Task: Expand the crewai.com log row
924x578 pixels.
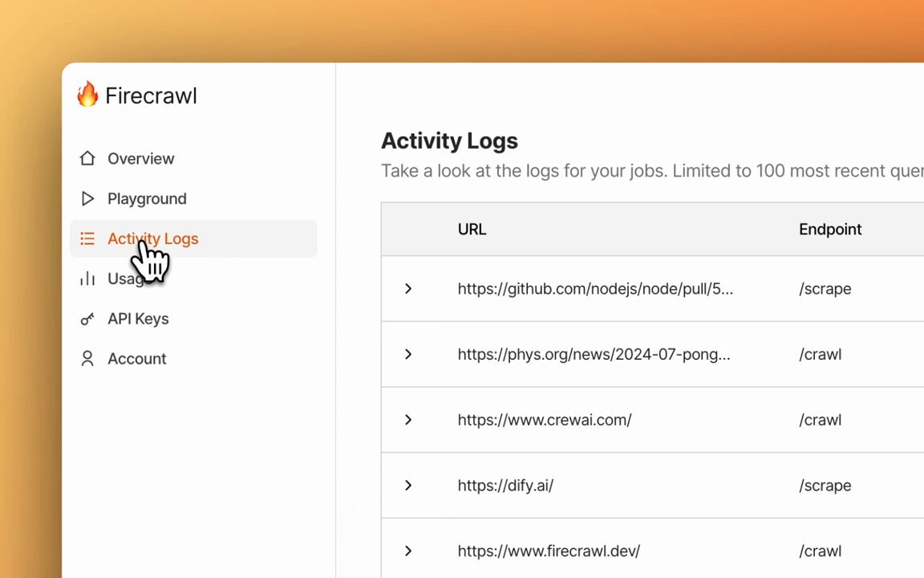Action: [x=408, y=420]
